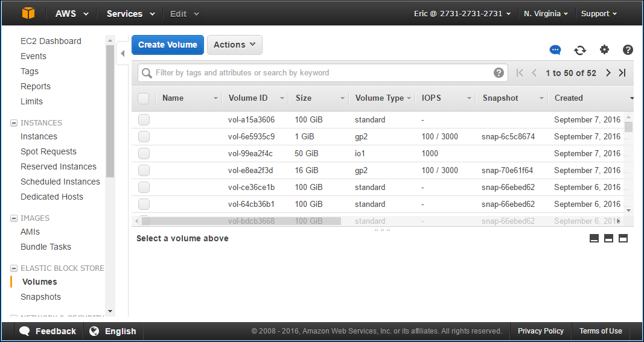Minimize the details pane
This screenshot has height=342, width=644.
[594, 238]
